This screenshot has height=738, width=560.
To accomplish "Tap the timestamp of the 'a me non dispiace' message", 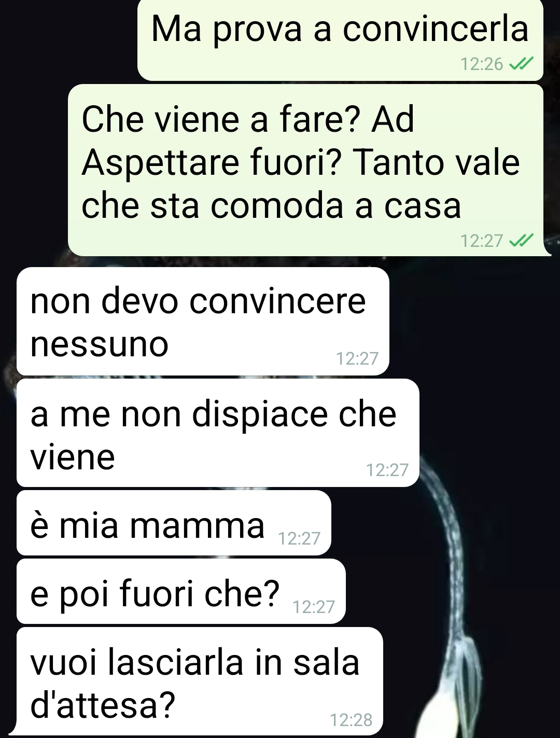I will point(387,470).
